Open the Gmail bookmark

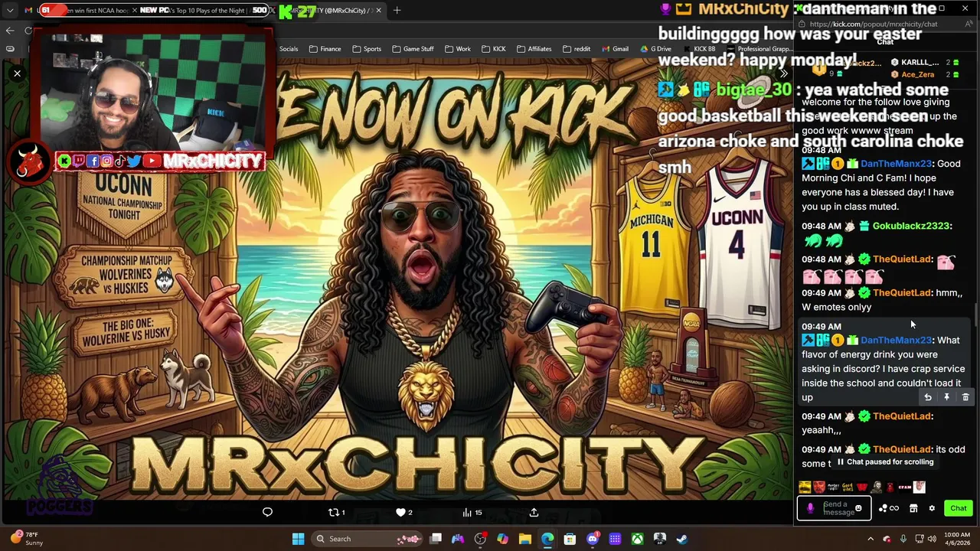click(615, 49)
